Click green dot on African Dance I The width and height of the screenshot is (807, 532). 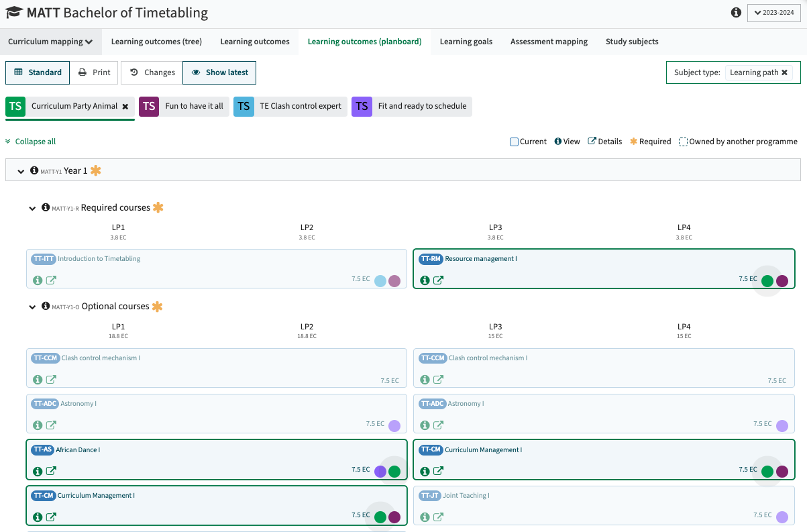click(x=394, y=472)
